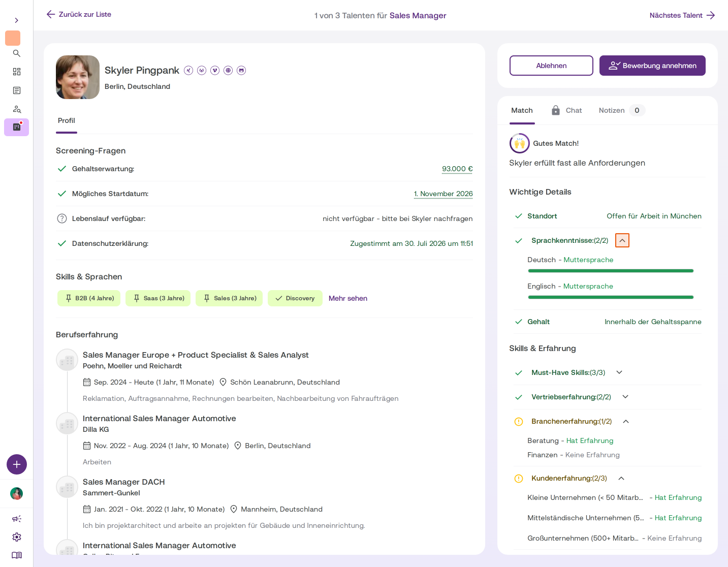Open talent search person icon in sidebar
728x567 pixels.
pyautogui.click(x=17, y=109)
